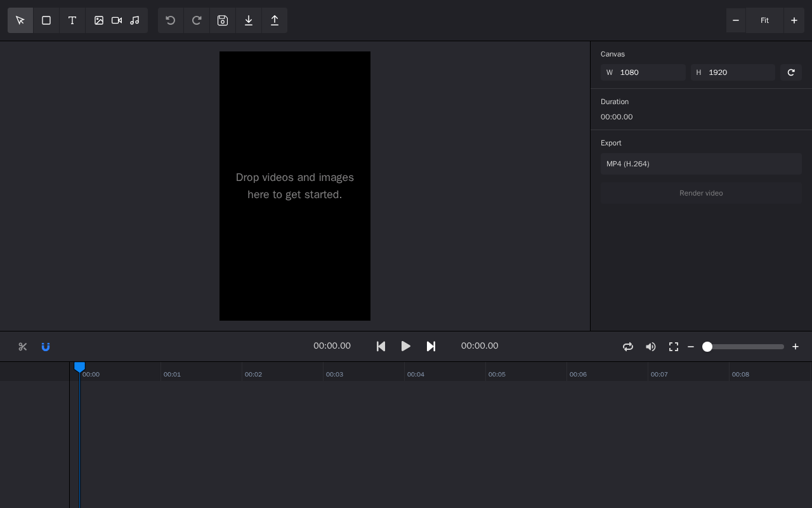
Task: Click the download/import arrow icon
Action: click(x=249, y=20)
